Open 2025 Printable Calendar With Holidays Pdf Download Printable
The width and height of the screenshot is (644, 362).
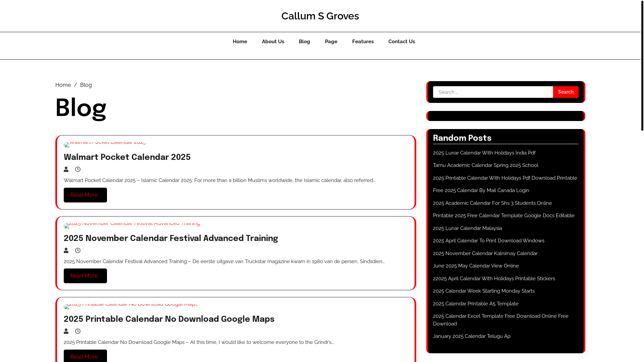pos(505,178)
